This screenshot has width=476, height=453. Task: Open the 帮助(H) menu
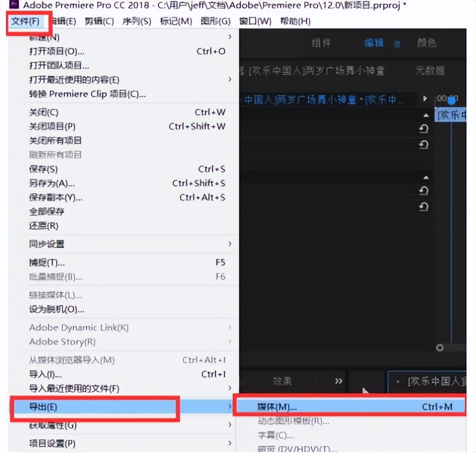296,21
